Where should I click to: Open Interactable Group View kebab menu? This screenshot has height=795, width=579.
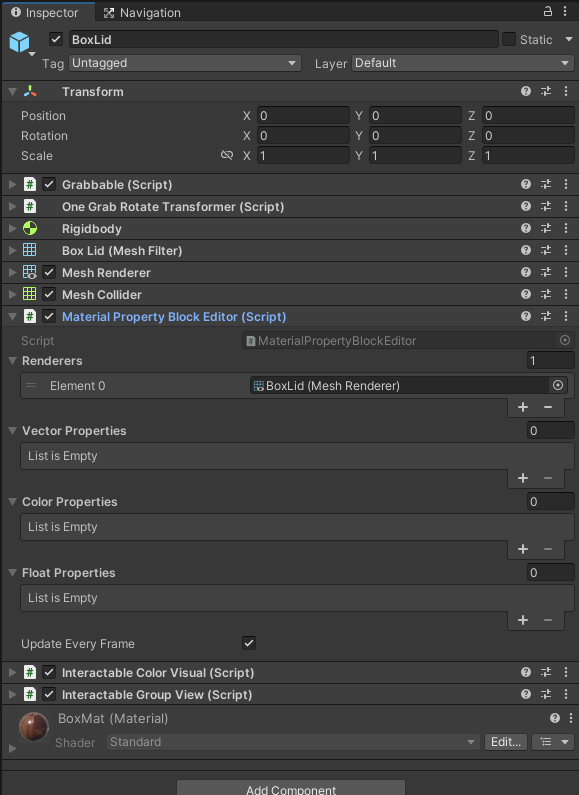point(566,694)
